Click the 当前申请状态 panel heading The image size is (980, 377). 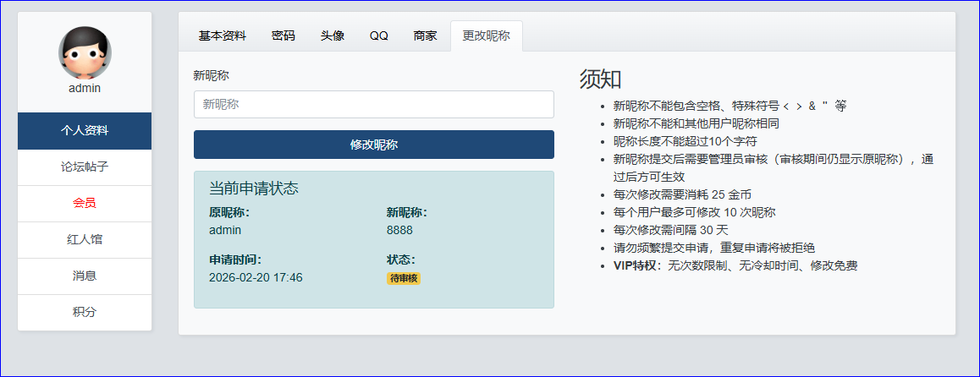tap(254, 188)
